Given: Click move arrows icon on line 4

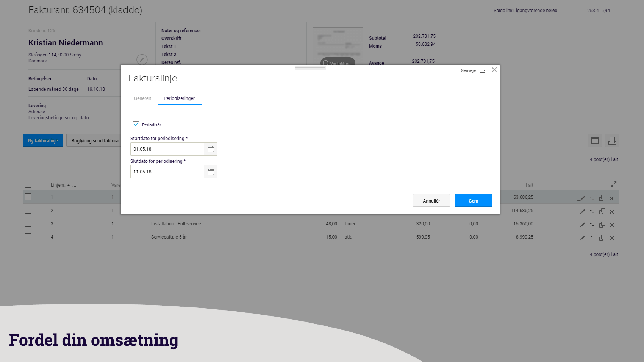Looking at the screenshot, I should tap(592, 238).
